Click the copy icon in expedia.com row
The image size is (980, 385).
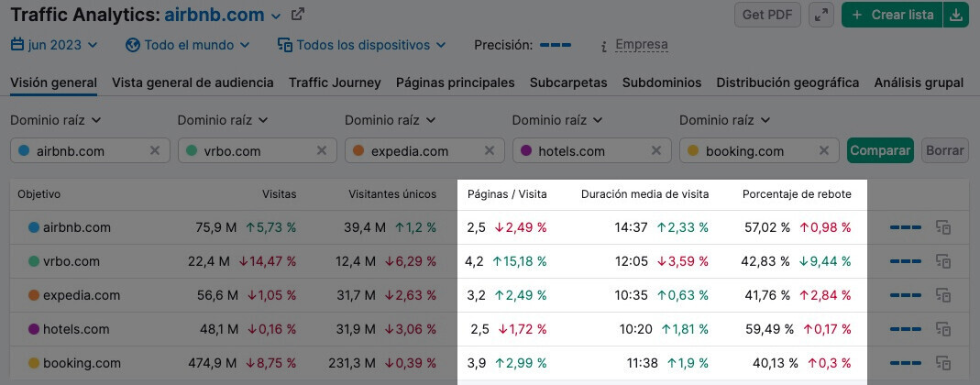941,295
